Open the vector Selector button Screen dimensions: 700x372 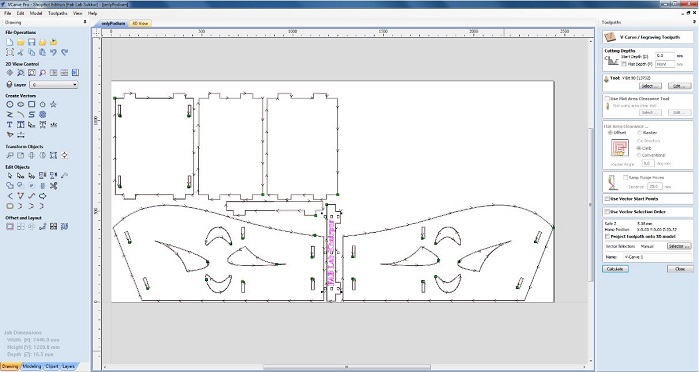tap(679, 246)
